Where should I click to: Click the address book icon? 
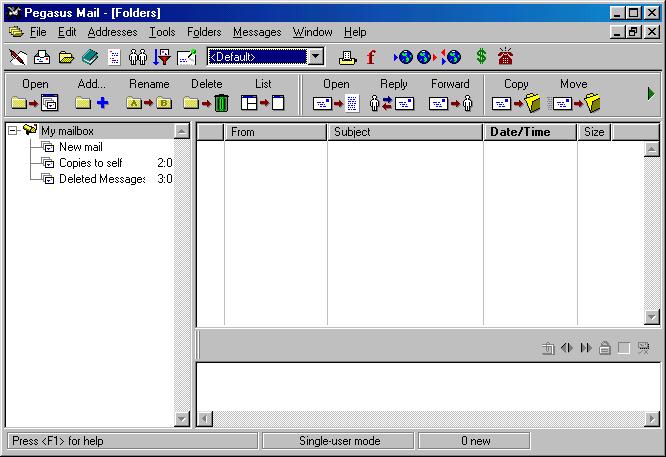pyautogui.click(x=90, y=57)
